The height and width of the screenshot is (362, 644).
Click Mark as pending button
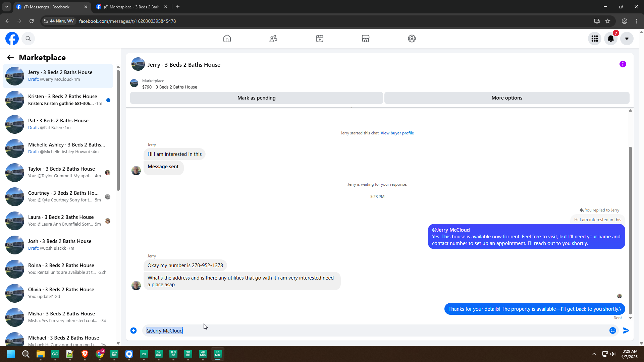(257, 98)
